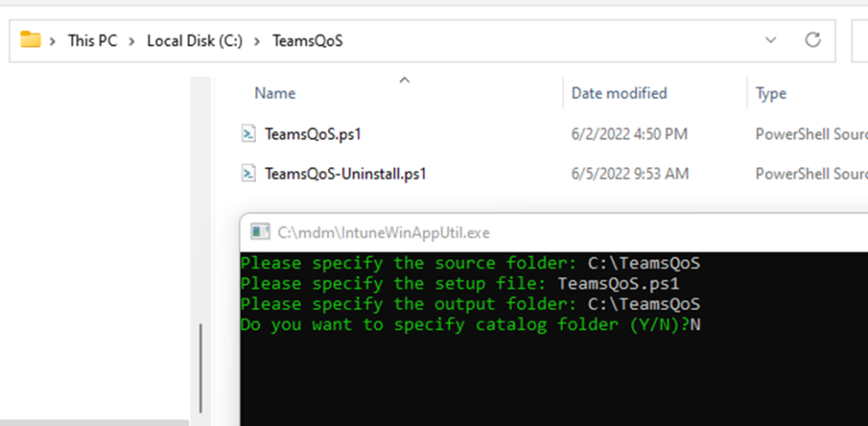Go to Local Disk (C:) breadcrumb
868x426 pixels.
pyautogui.click(x=194, y=41)
